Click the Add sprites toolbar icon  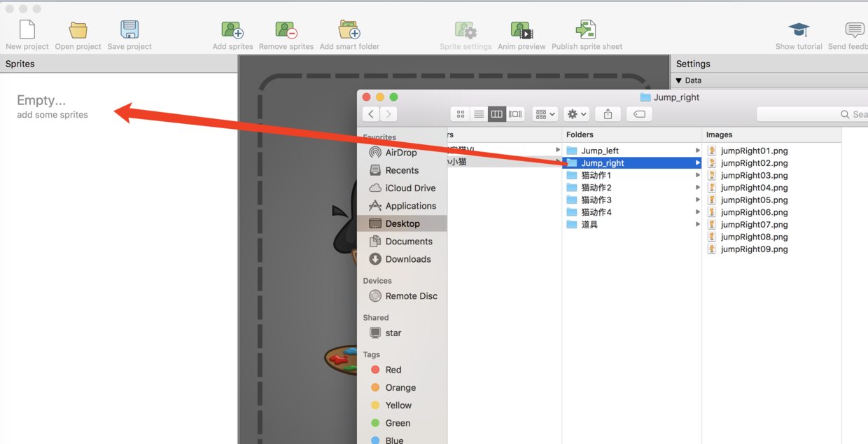click(x=232, y=30)
